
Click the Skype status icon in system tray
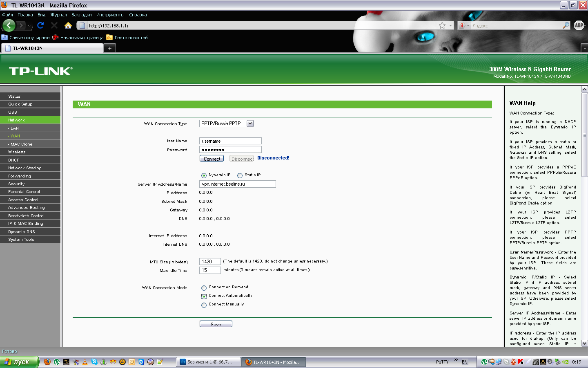506,362
